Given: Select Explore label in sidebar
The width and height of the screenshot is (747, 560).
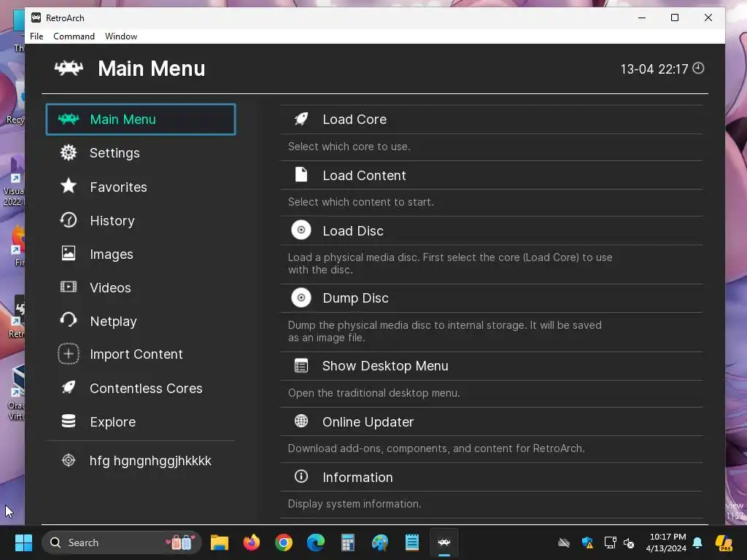Looking at the screenshot, I should [x=113, y=422].
